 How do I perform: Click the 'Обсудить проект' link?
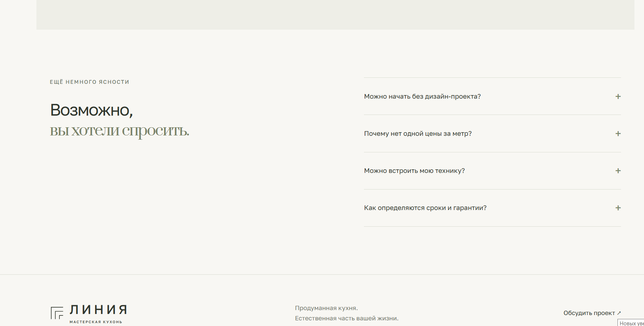pos(592,313)
